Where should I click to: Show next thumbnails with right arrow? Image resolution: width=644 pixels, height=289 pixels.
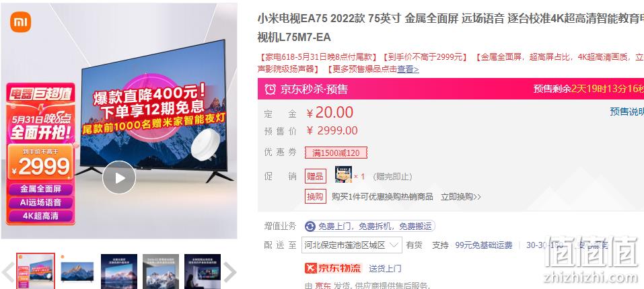[x=229, y=272]
